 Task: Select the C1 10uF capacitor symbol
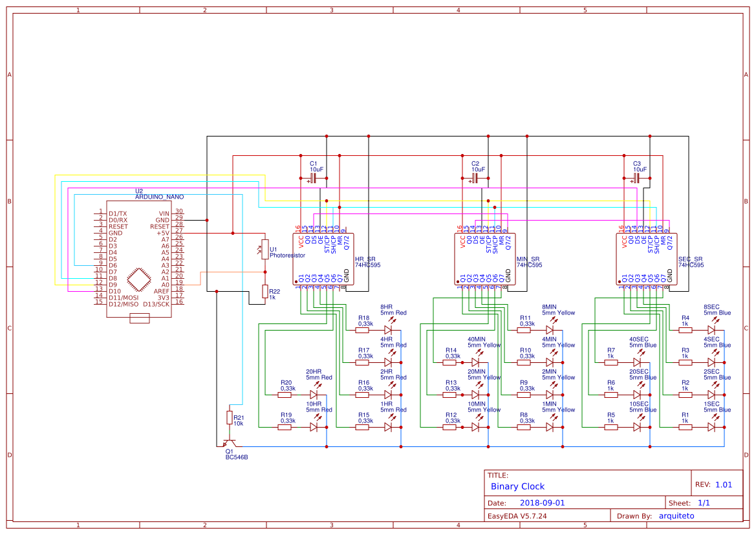tap(313, 179)
